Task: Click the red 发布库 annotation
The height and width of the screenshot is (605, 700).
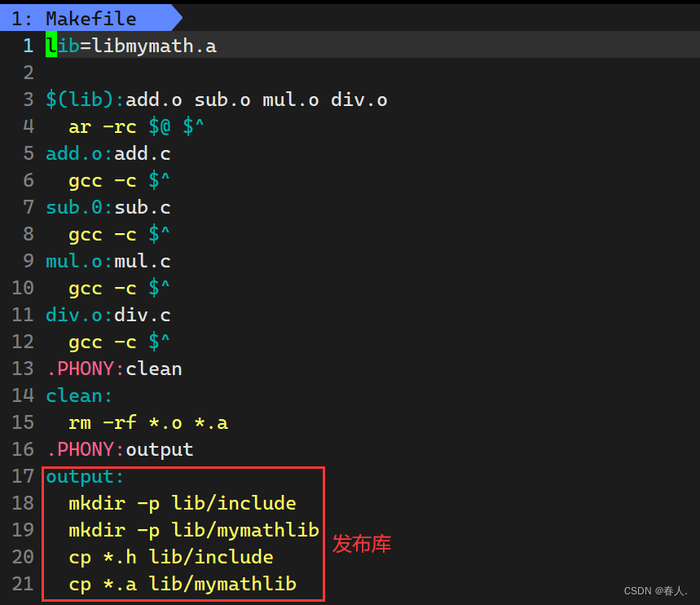Action: click(x=362, y=544)
